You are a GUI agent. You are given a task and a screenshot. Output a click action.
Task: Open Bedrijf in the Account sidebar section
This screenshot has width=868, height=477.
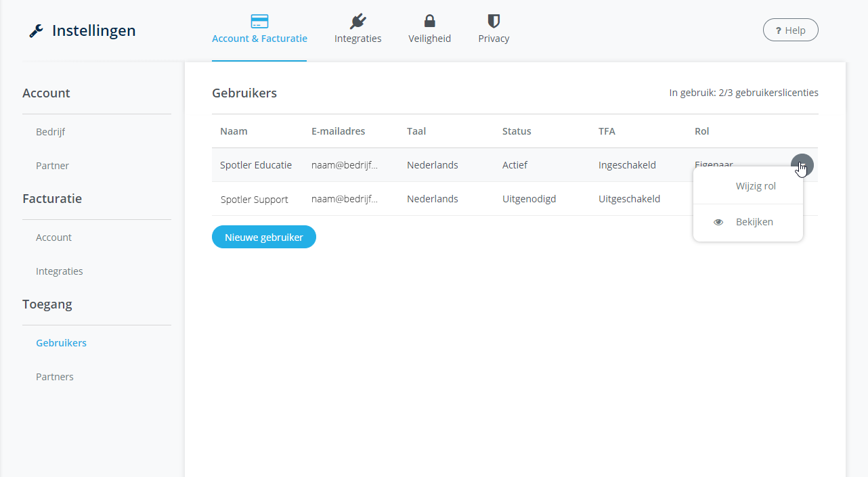tap(50, 132)
